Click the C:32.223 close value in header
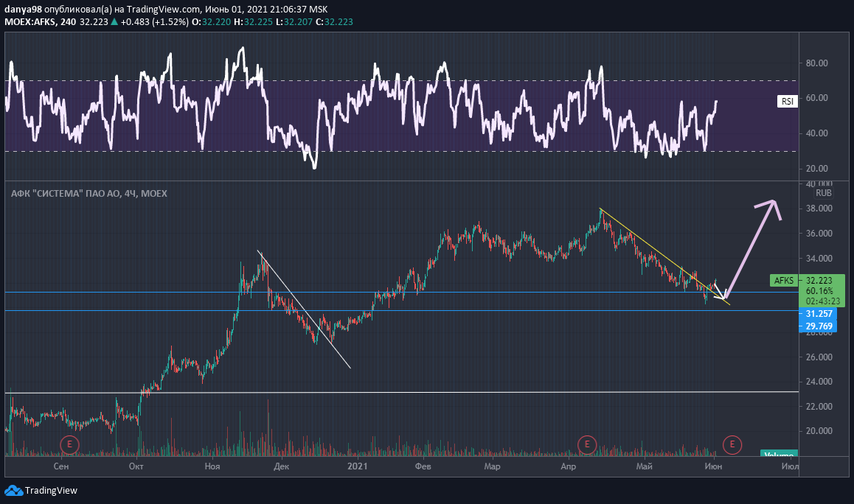 coord(334,22)
